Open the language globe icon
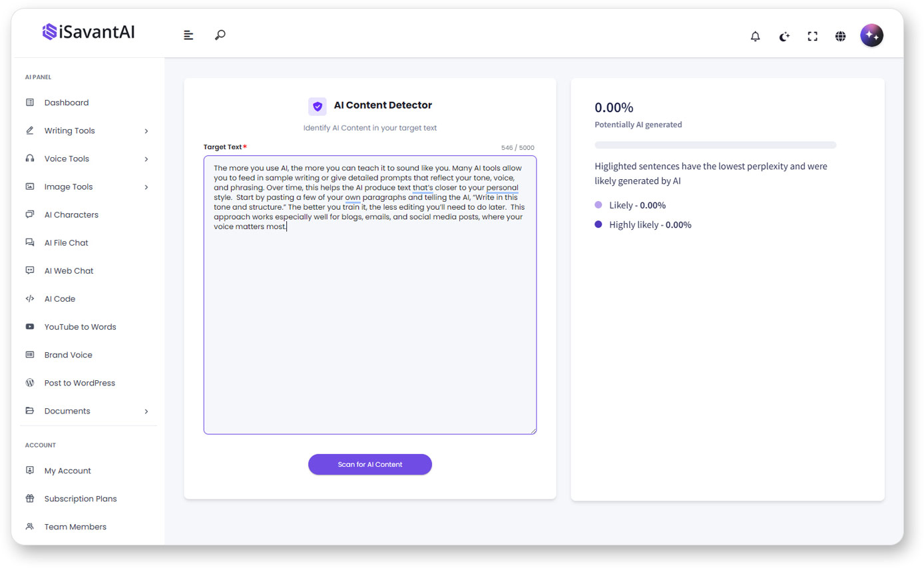 coord(840,37)
